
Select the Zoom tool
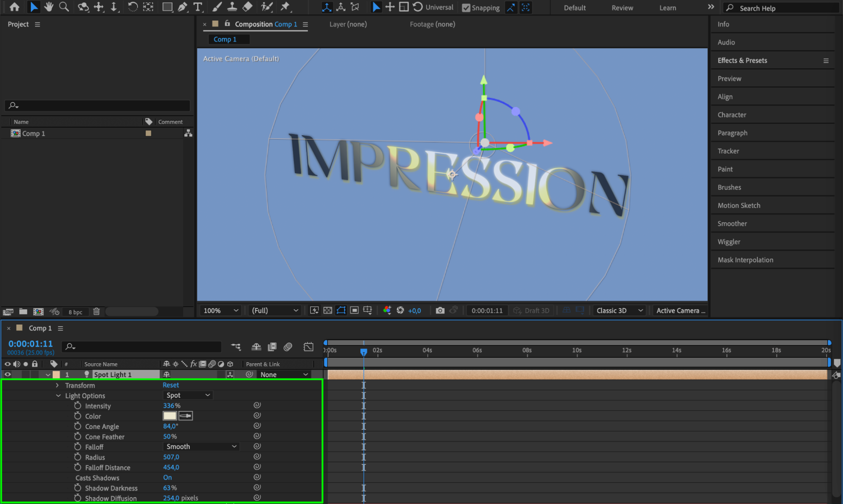(64, 7)
